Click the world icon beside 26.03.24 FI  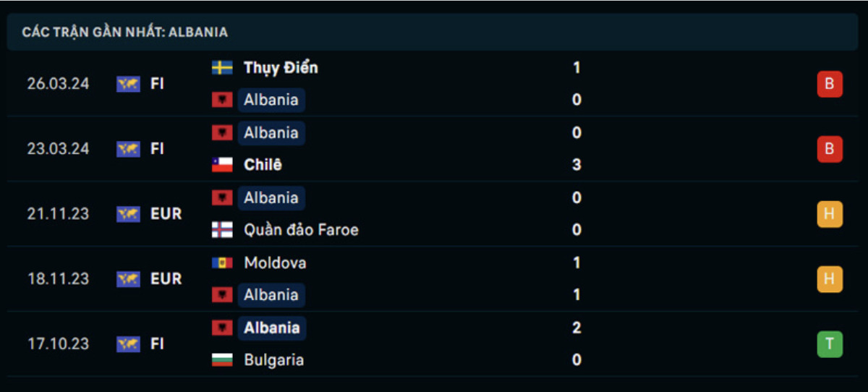[x=128, y=84]
